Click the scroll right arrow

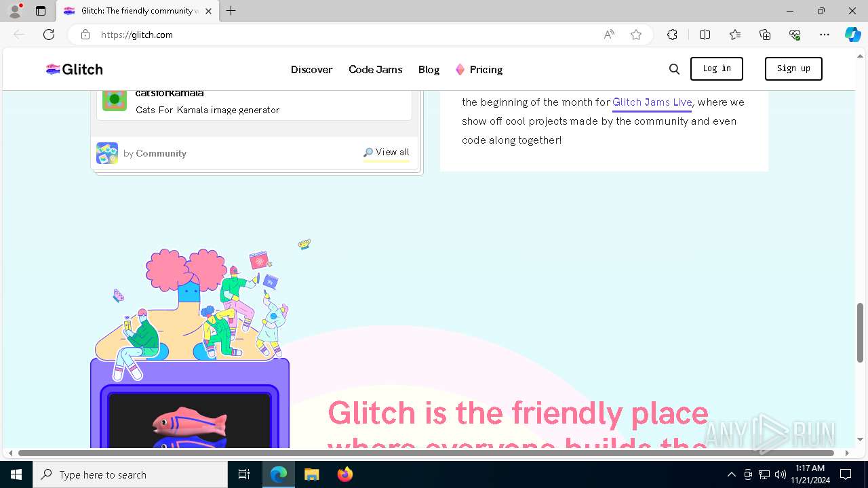tap(847, 453)
